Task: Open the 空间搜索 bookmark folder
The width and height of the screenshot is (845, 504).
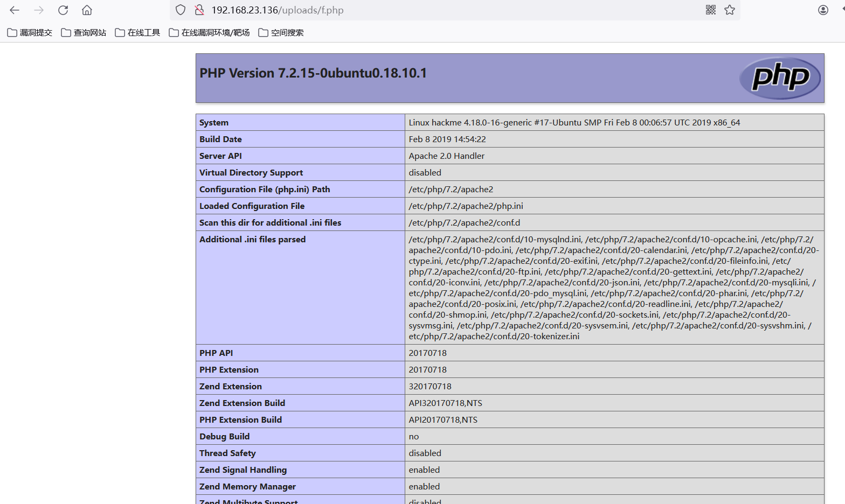Action: [281, 33]
